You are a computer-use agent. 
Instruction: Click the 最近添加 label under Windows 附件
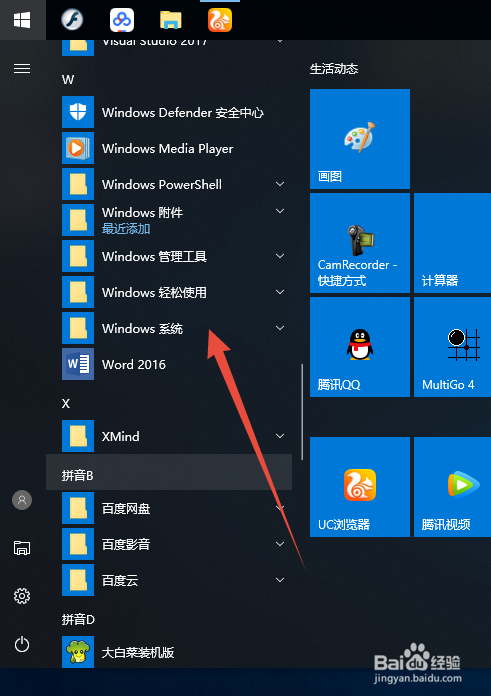click(x=126, y=229)
